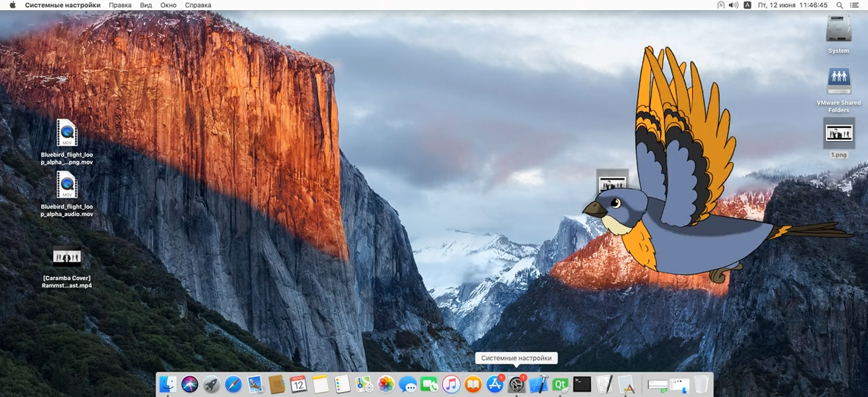Select Bluebird_flight_loop_alpha_...png.mov file
868x397 pixels.
[x=67, y=142]
